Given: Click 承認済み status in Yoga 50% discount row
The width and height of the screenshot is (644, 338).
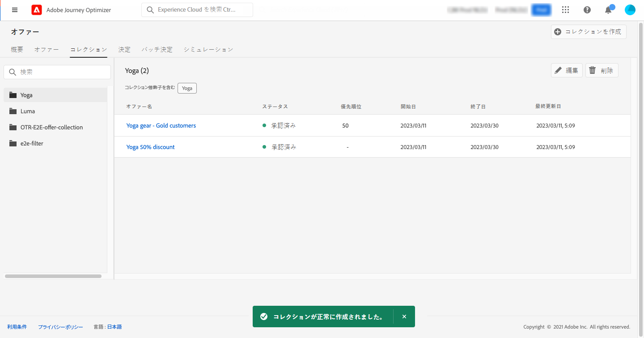Looking at the screenshot, I should coord(284,147).
